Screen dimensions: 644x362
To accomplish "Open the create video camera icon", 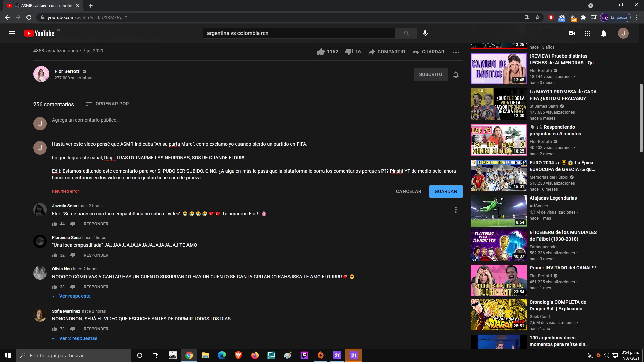I will [x=572, y=33].
